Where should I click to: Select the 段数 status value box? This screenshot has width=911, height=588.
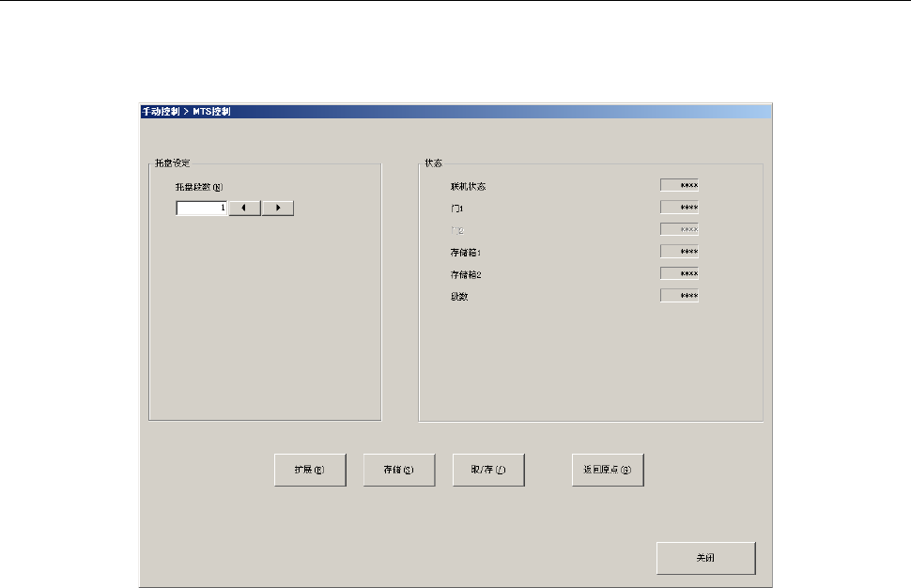[679, 296]
